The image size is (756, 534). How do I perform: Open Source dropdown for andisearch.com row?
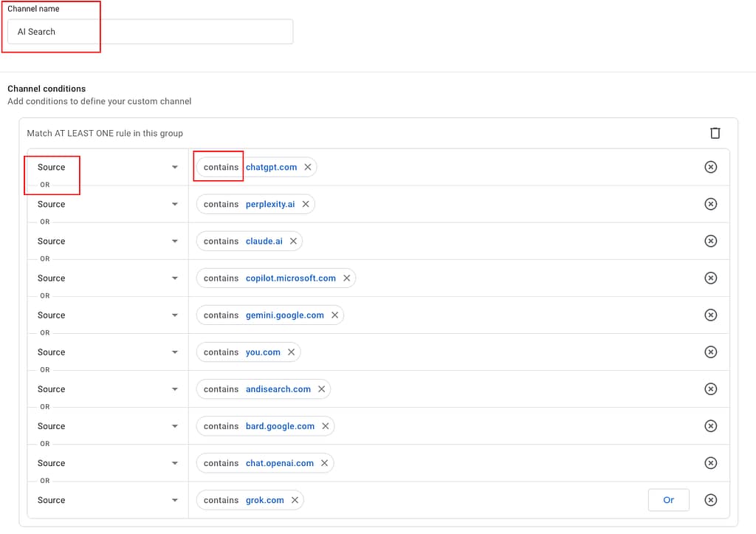pyautogui.click(x=108, y=388)
